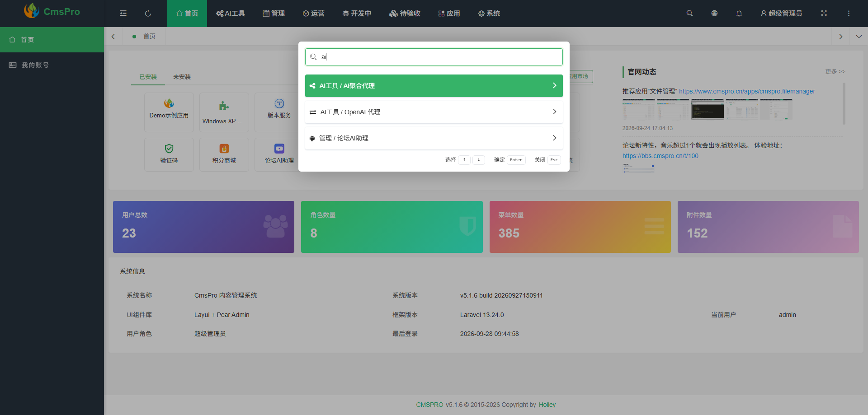Select 我的账号 in the left sidebar

tap(52, 65)
